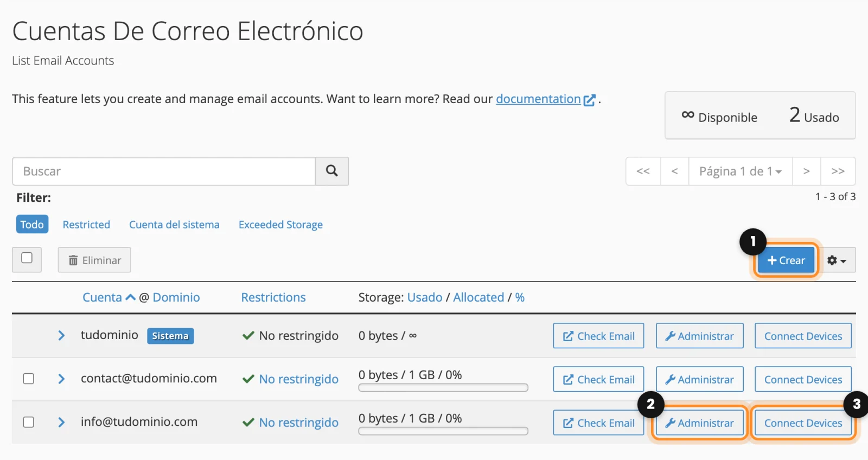Click Administrar for tudominio system account

coord(700,336)
